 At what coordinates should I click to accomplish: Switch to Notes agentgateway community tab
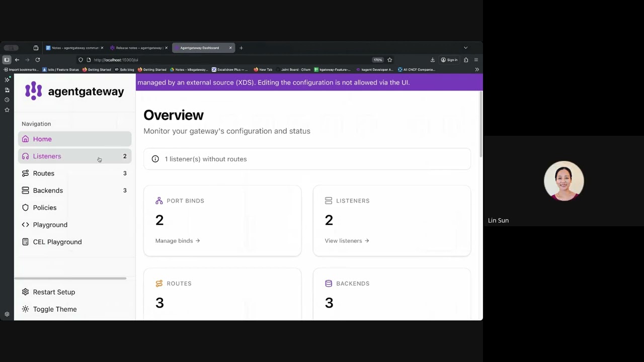[74, 48]
